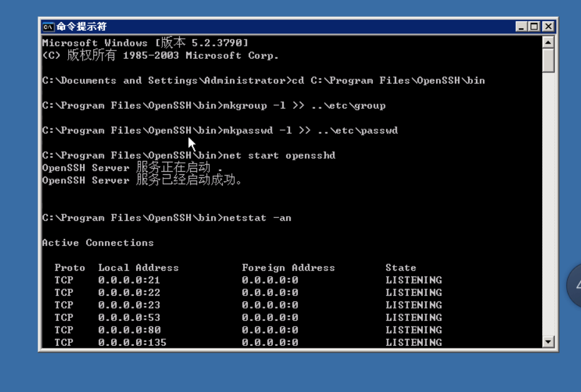581x392 pixels.
Task: Minimize the command prompt window
Action: (522, 27)
